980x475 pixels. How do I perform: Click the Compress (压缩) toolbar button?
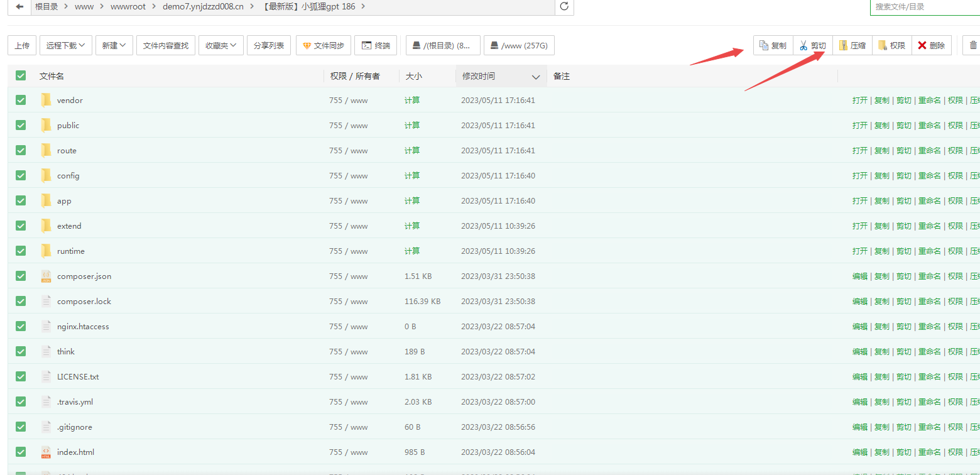point(852,45)
